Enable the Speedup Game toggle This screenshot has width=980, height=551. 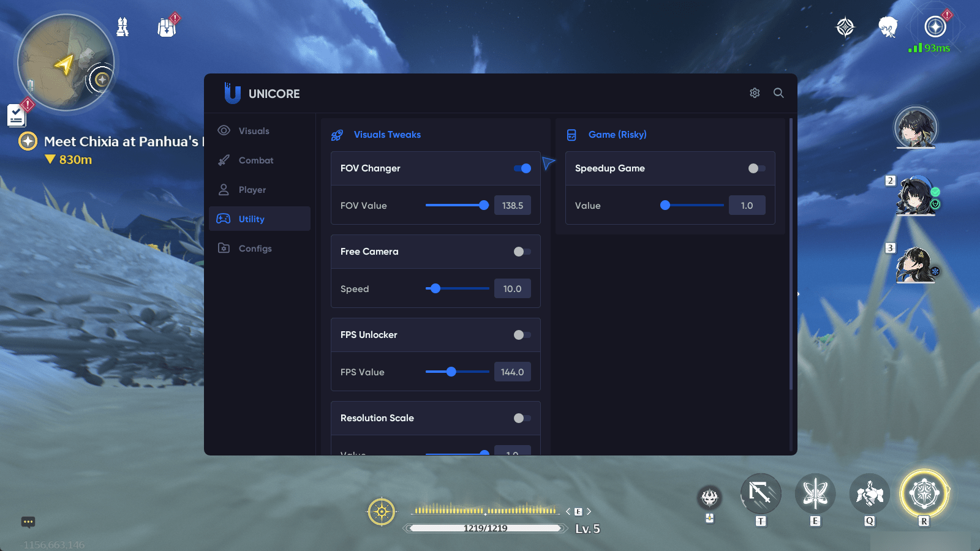tap(756, 168)
